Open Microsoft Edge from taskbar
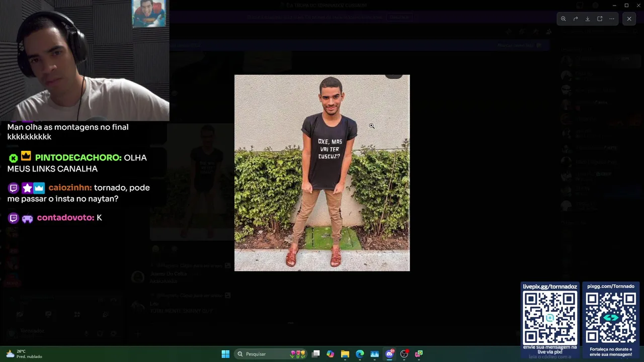 (x=360, y=354)
